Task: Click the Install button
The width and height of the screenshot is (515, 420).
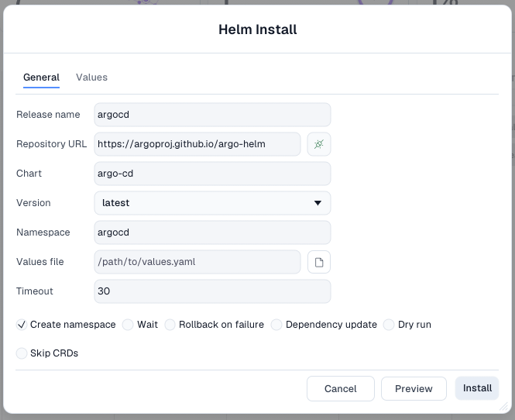Action: (477, 388)
